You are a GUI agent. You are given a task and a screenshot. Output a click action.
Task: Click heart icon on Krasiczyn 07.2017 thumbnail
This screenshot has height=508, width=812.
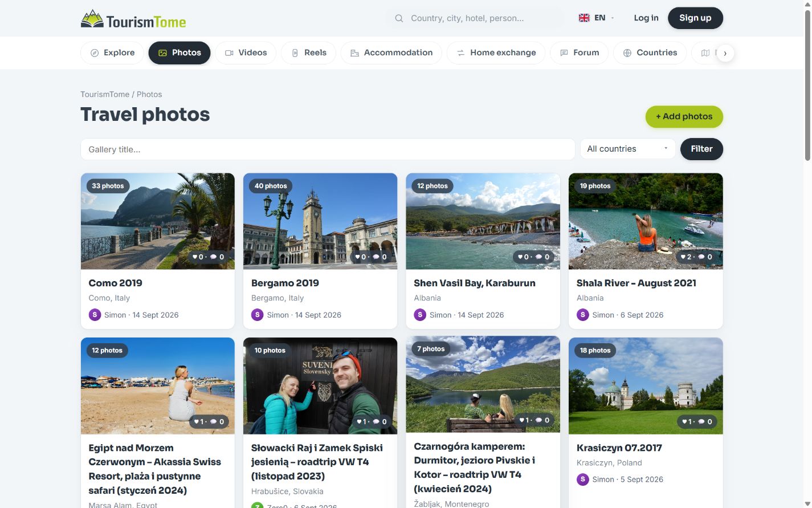tap(684, 422)
